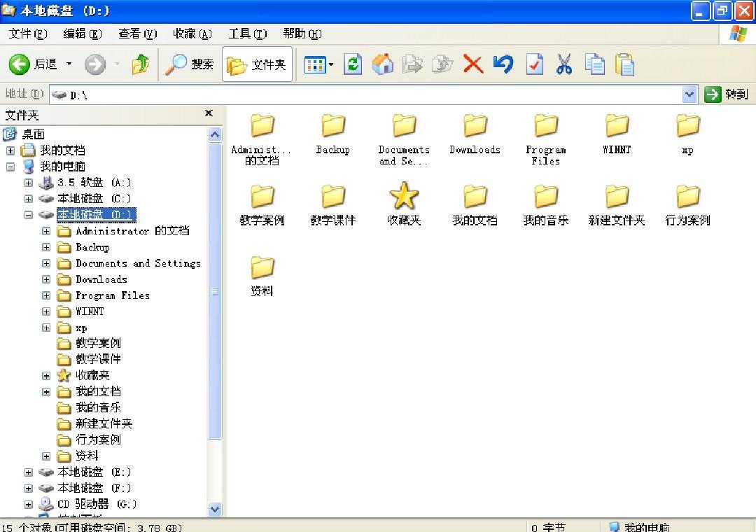
Task: Select WINNT in the folder tree
Action: coord(90,311)
